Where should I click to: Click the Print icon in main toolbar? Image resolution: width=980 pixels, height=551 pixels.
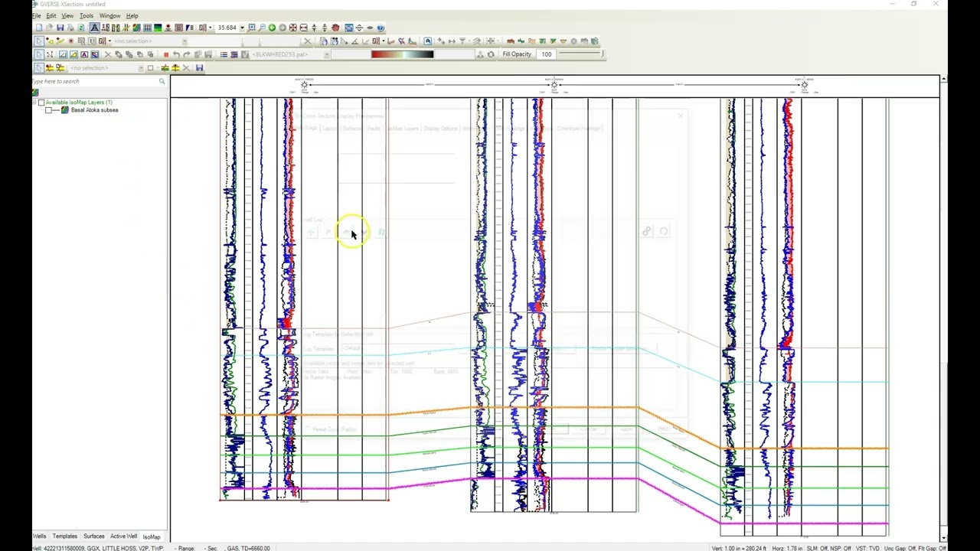click(70, 28)
